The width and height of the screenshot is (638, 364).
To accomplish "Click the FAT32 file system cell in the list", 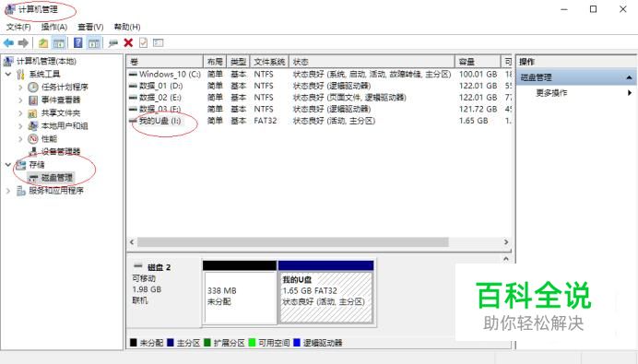I will (x=266, y=121).
